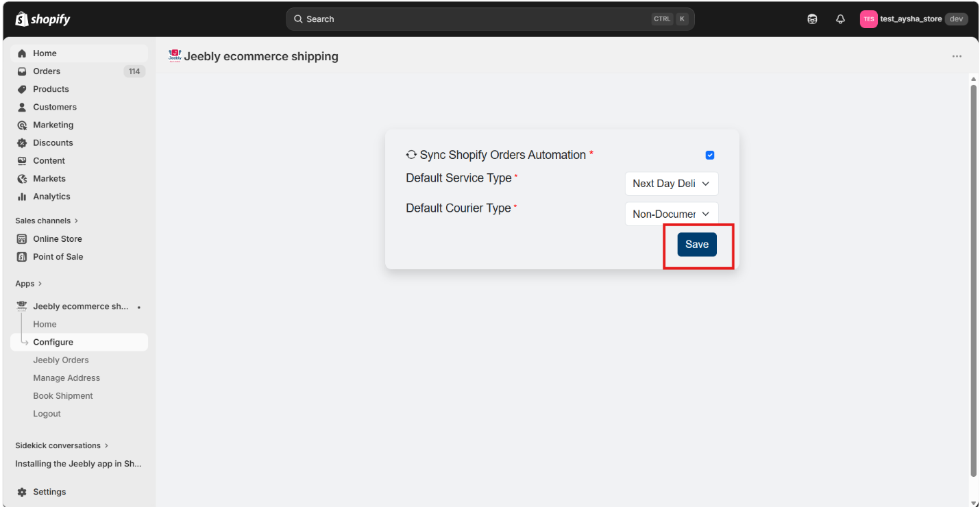Click the Orders inbox icon
The height and width of the screenshot is (507, 980).
pyautogui.click(x=22, y=71)
